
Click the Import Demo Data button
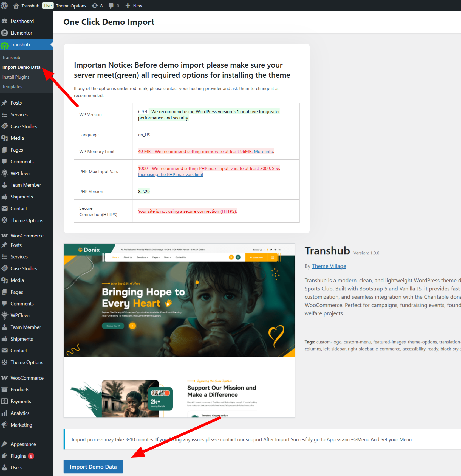[x=93, y=466]
